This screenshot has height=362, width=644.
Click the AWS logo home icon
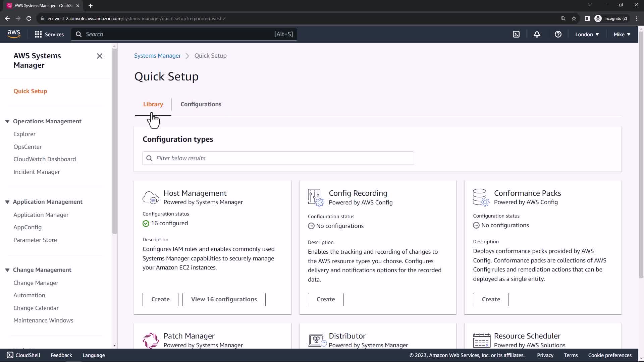point(14,34)
